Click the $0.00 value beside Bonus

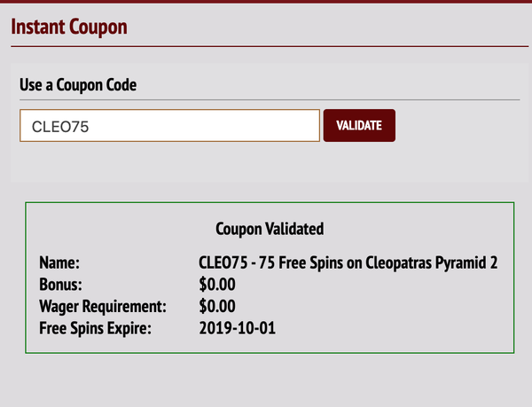coord(218,285)
